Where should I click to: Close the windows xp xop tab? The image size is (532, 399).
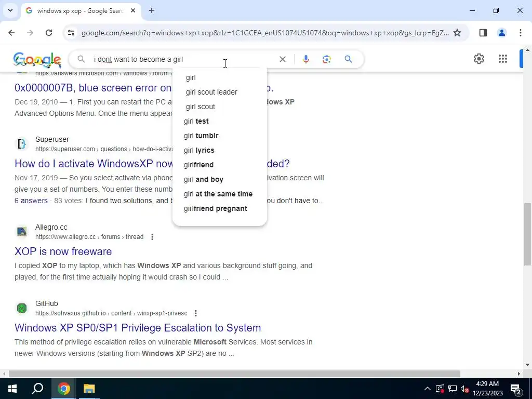133,10
